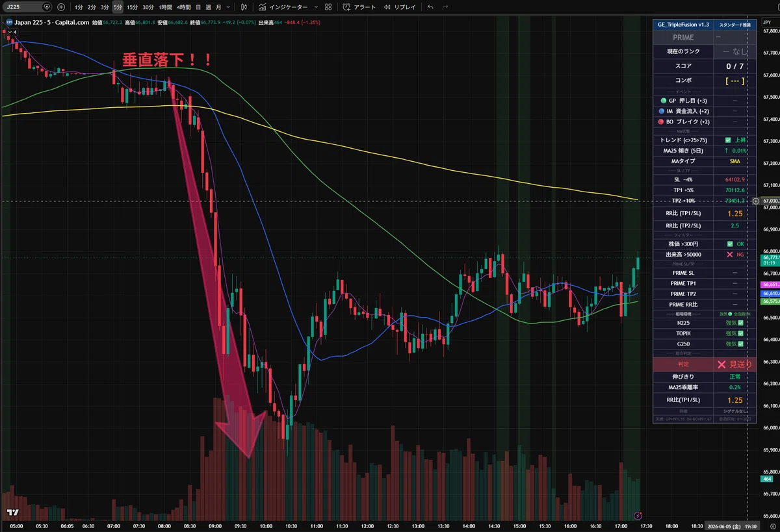Select the 2分 timeframe

[92, 7]
